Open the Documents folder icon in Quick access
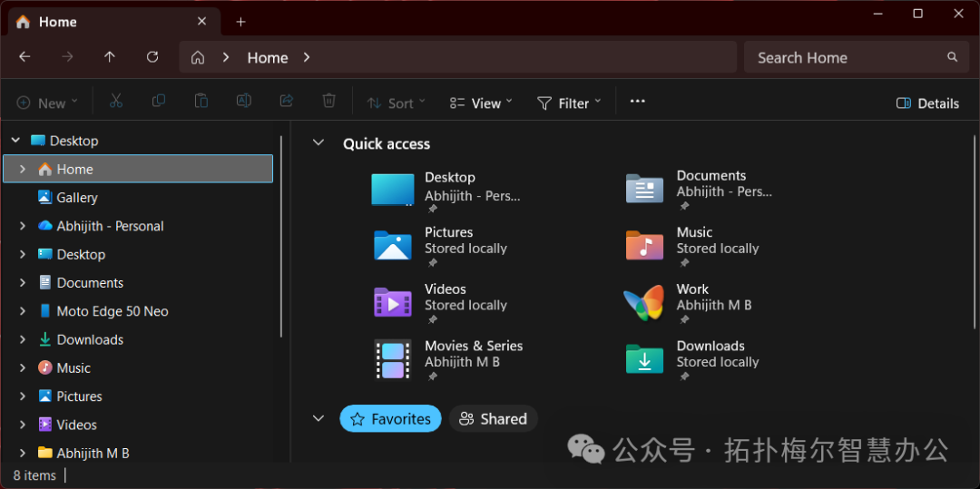The image size is (980, 489). point(644,189)
